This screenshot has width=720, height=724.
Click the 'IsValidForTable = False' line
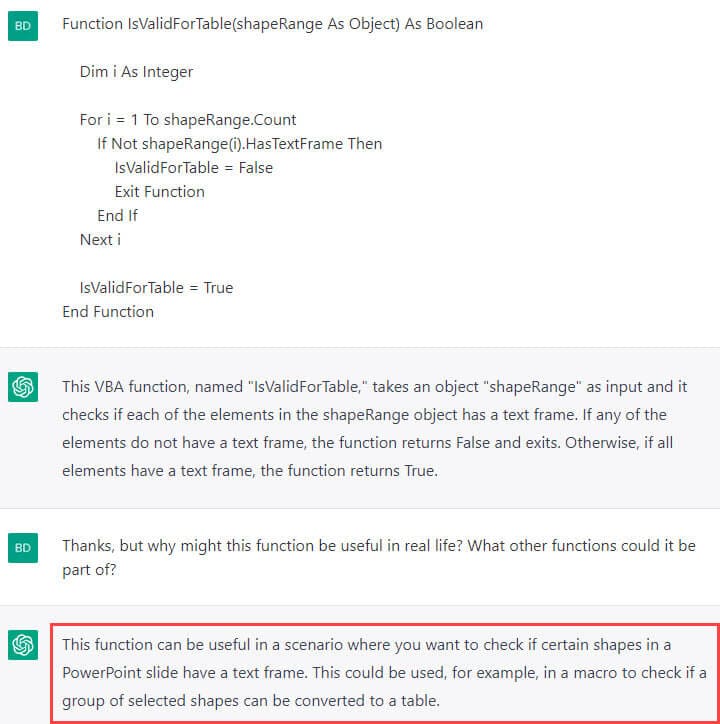point(194,168)
